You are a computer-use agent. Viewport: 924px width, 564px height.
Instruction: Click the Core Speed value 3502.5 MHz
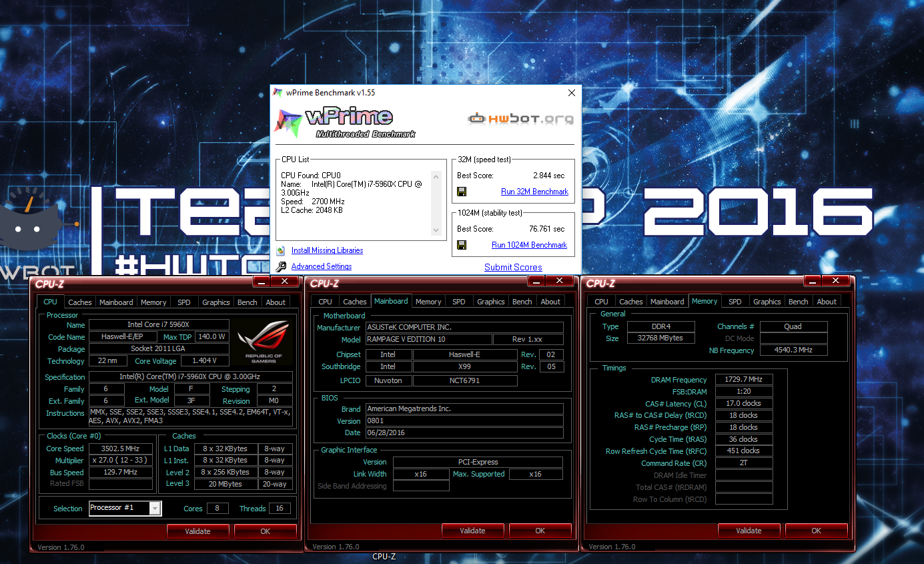(x=121, y=449)
